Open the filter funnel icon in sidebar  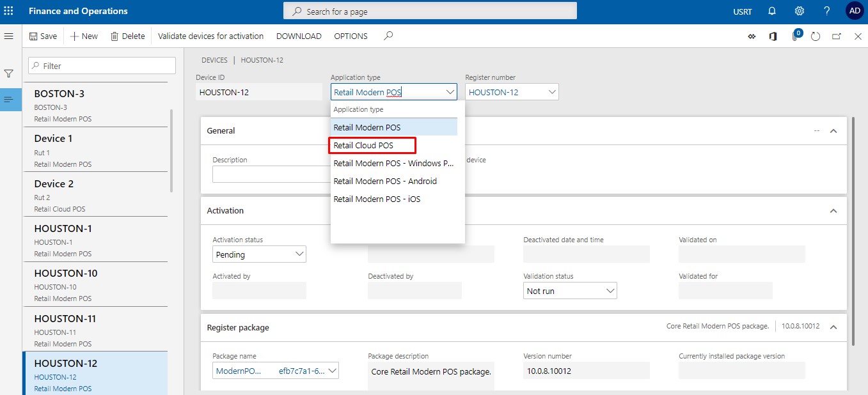pos(9,74)
